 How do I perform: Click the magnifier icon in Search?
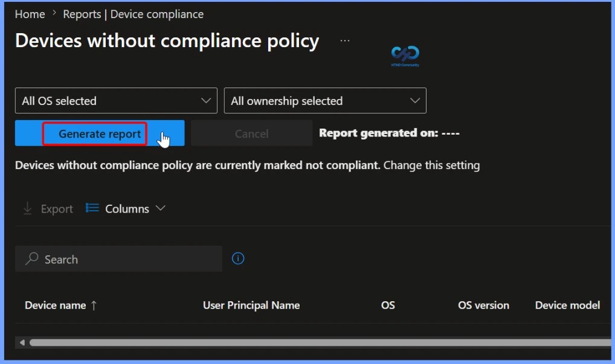tap(32, 258)
